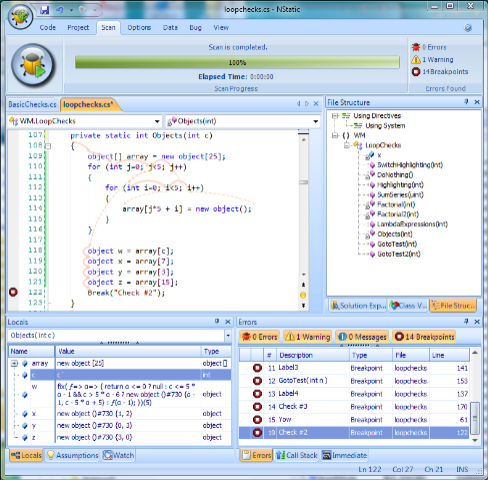
Task: Collapse code region at line 108
Action: pyautogui.click(x=48, y=146)
